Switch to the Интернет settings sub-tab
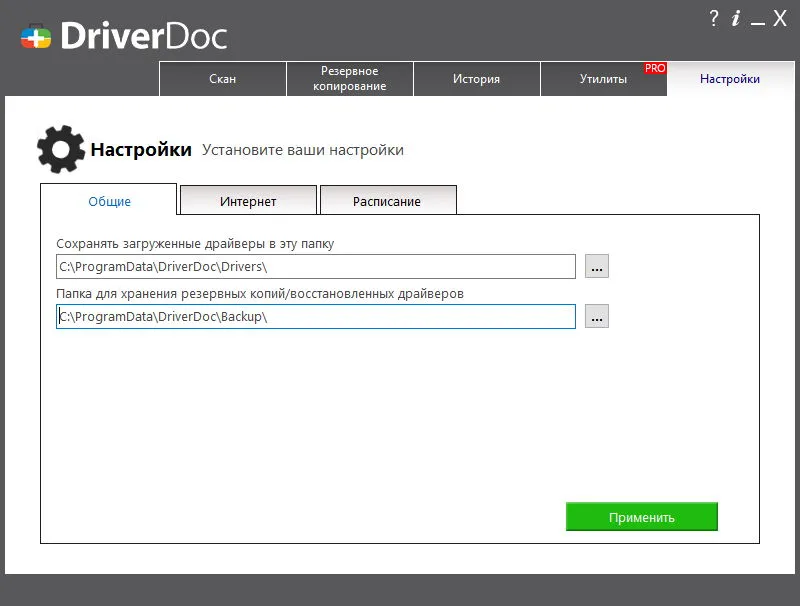Viewport: 800px width, 606px height. coord(248,200)
